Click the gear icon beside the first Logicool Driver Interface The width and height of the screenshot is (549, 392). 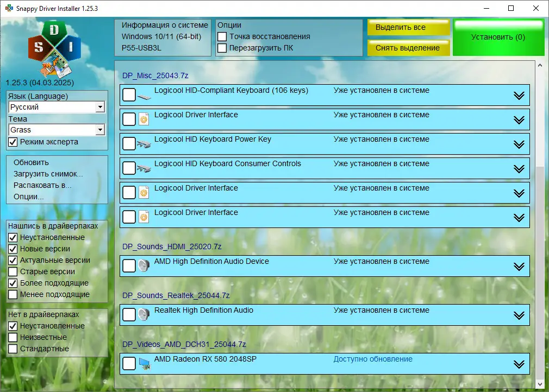(x=144, y=118)
